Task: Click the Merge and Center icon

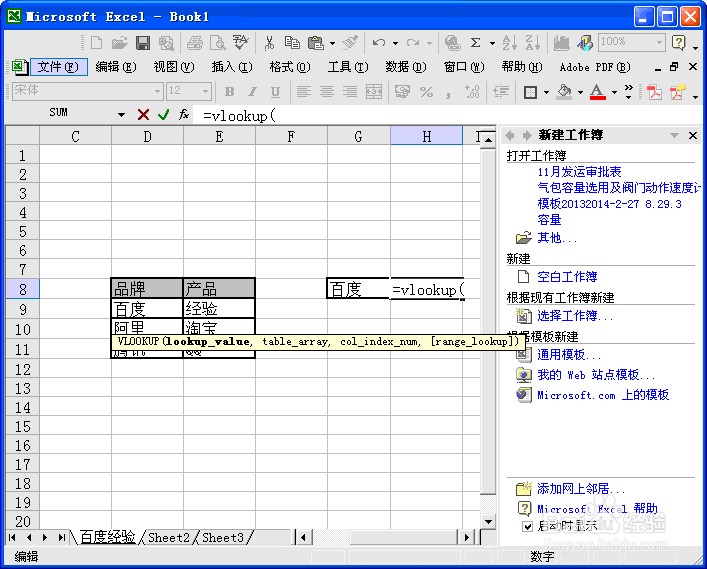Action: [x=374, y=92]
